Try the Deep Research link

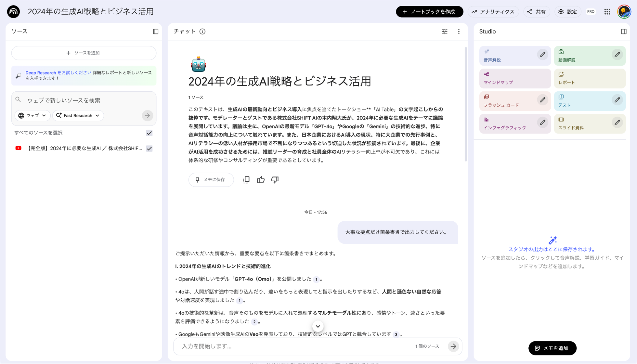(41, 72)
